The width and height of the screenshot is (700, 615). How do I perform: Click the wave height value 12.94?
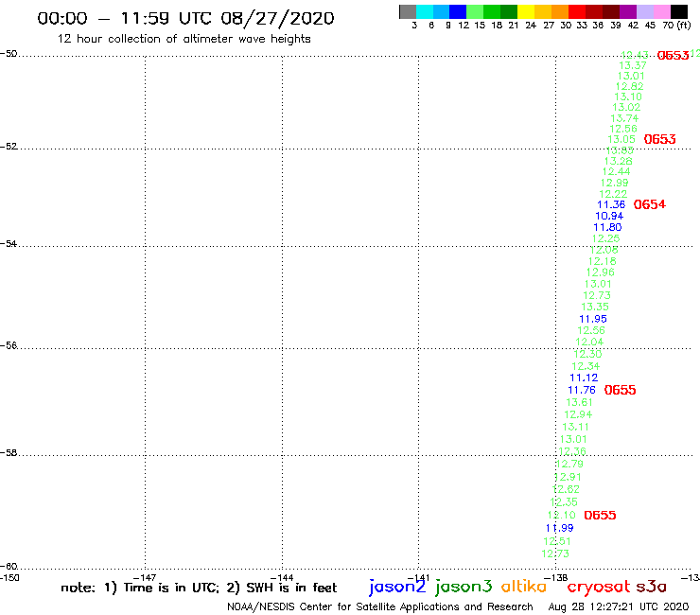578,414
